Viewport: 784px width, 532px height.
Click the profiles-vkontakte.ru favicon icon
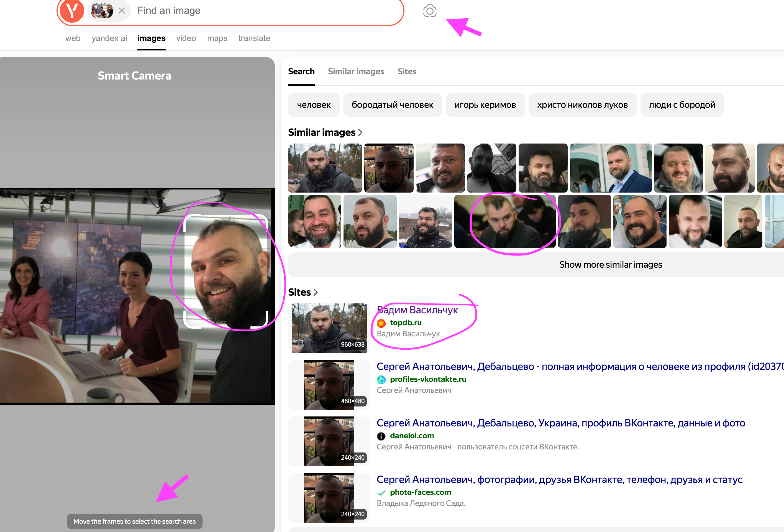(x=381, y=380)
